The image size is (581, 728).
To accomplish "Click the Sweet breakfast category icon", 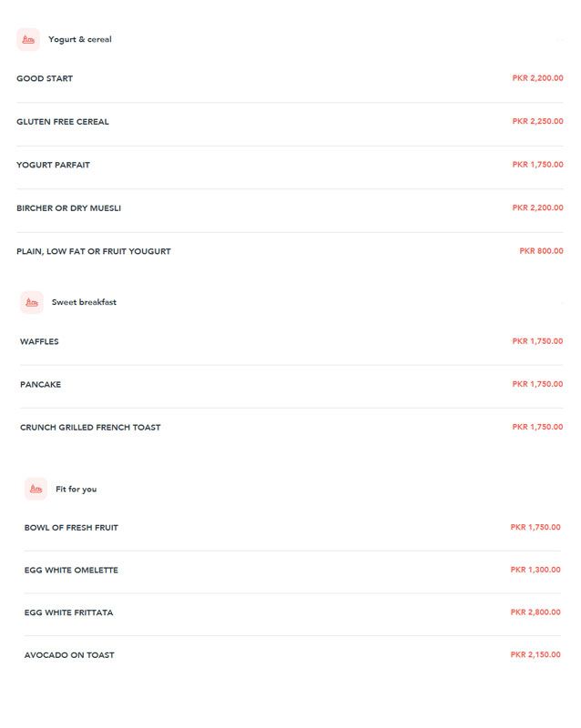I will point(32,302).
